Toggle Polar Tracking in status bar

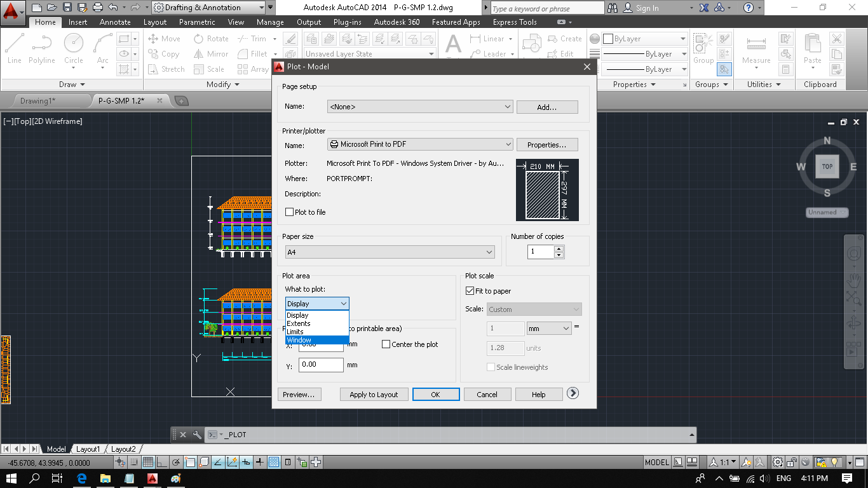tap(176, 463)
